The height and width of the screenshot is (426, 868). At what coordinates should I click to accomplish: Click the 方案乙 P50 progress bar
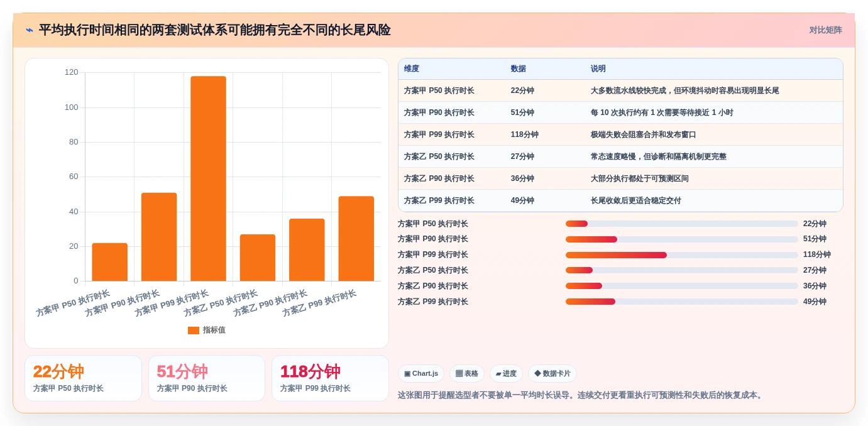[682, 270]
